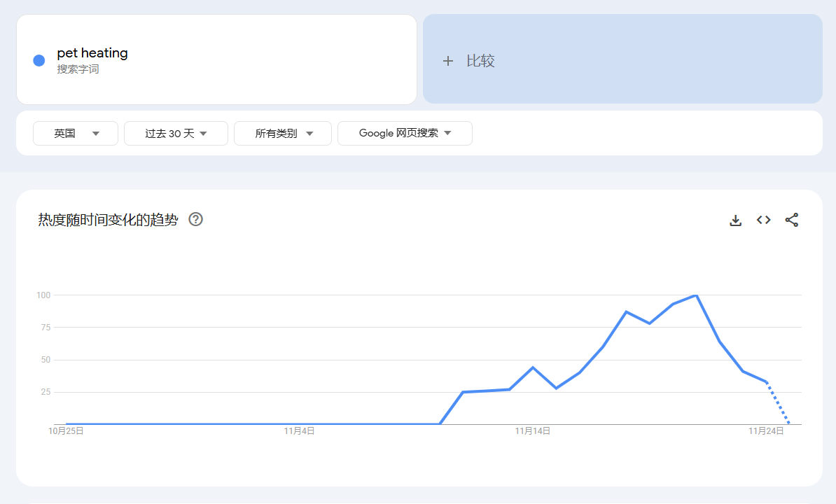This screenshot has height=504, width=836.
Task: Share the interest over time chart
Action: [791, 220]
